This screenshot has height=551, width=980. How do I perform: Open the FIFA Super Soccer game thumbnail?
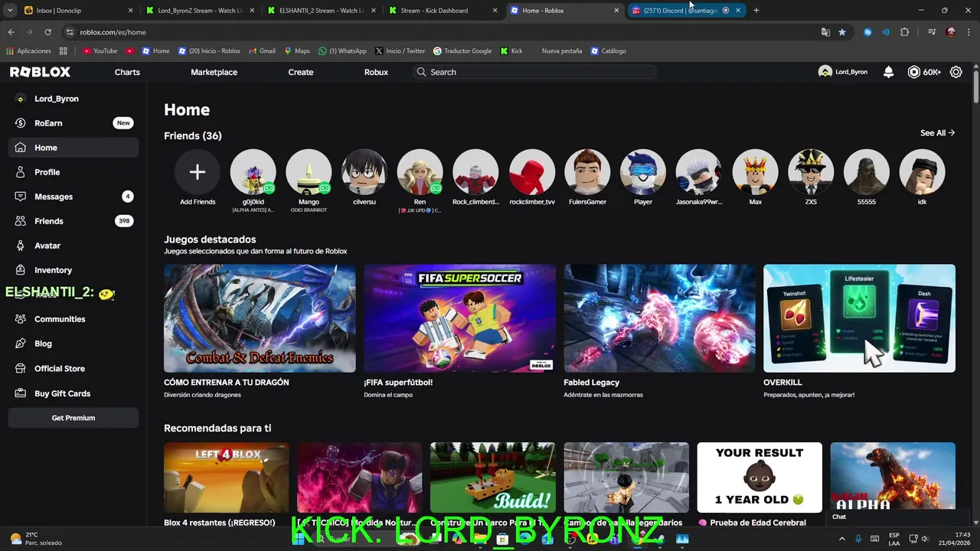coord(460,318)
